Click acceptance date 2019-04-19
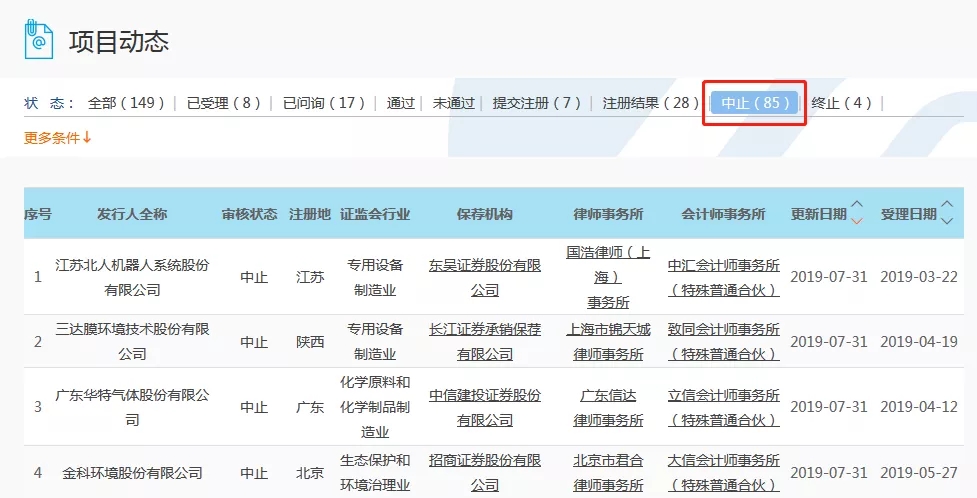977x498 pixels. point(918,342)
